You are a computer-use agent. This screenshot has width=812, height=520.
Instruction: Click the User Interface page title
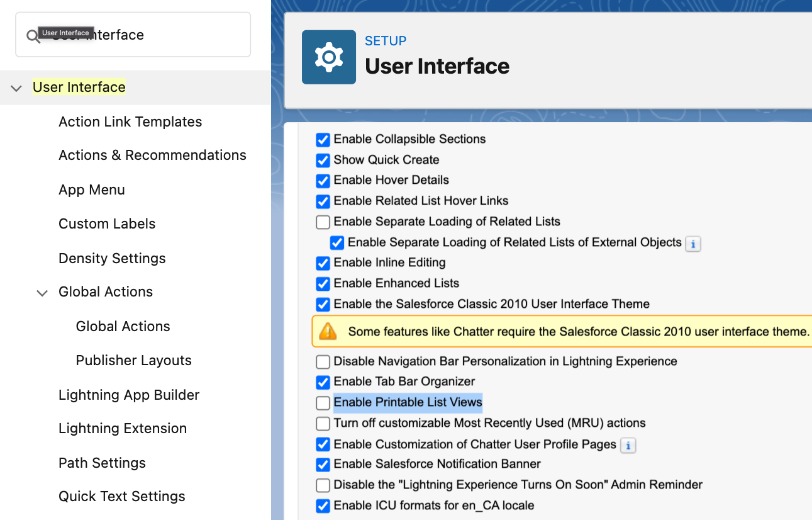[437, 66]
